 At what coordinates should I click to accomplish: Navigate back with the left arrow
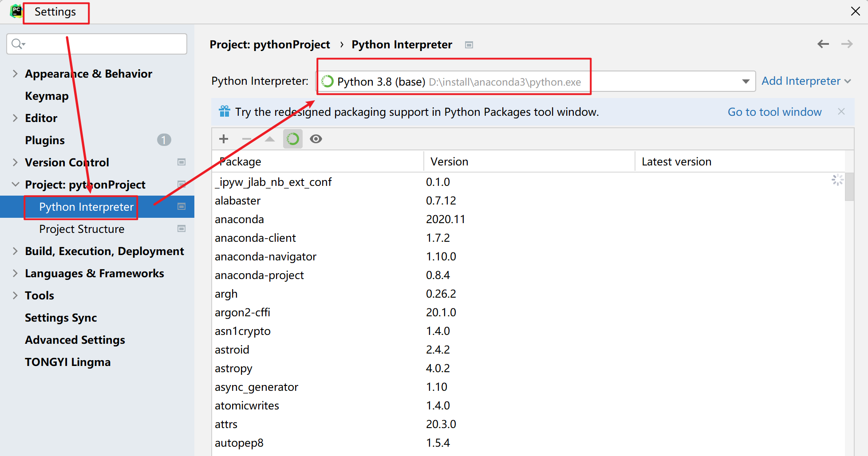[x=823, y=44]
